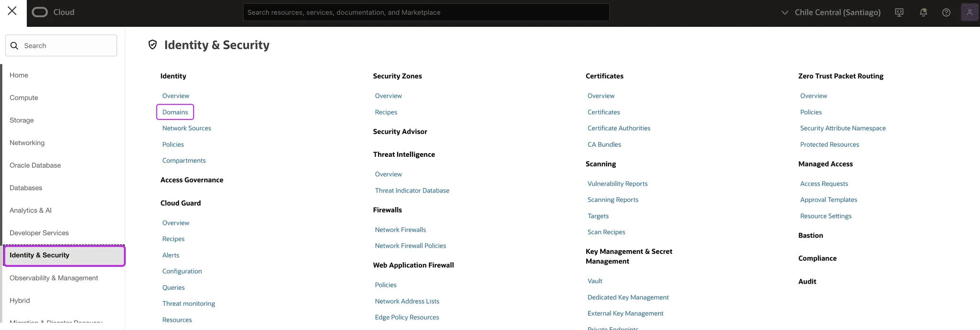This screenshot has height=330, width=980.
Task: Open Recipes under Security Zones
Action: point(386,112)
